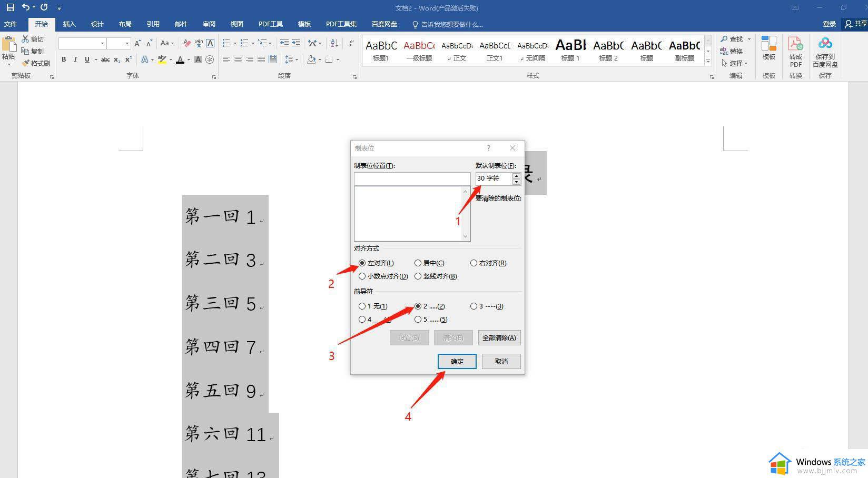
Task: Switch to the 设计 ribbon tab
Action: [97, 24]
